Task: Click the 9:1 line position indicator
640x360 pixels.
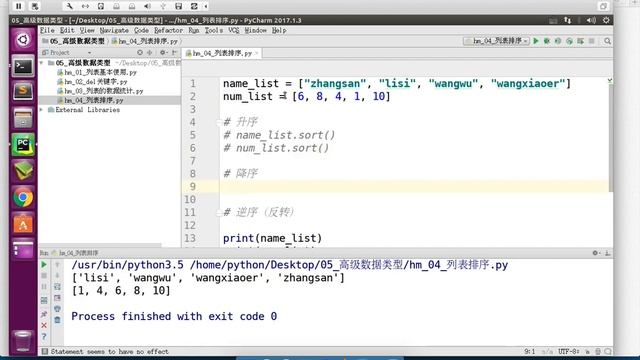Action: coord(529,351)
